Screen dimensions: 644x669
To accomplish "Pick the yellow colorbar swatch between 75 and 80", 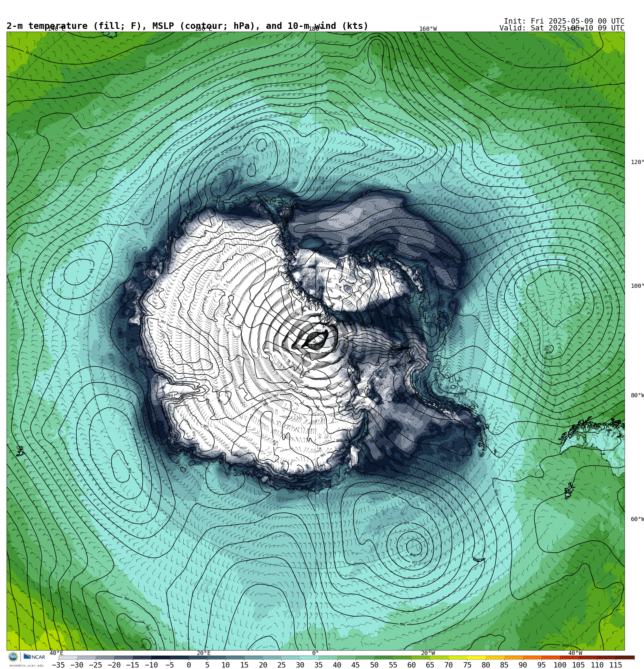I will point(476,657).
